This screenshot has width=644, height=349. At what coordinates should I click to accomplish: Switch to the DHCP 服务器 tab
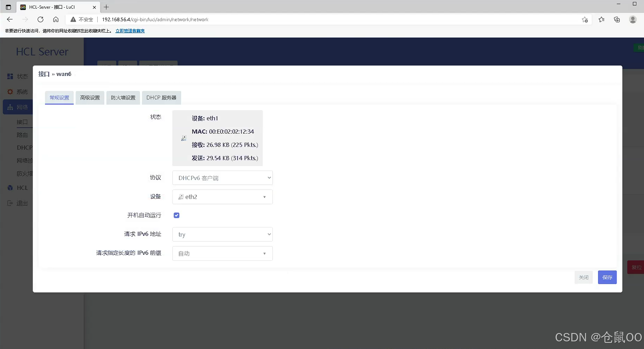(161, 98)
